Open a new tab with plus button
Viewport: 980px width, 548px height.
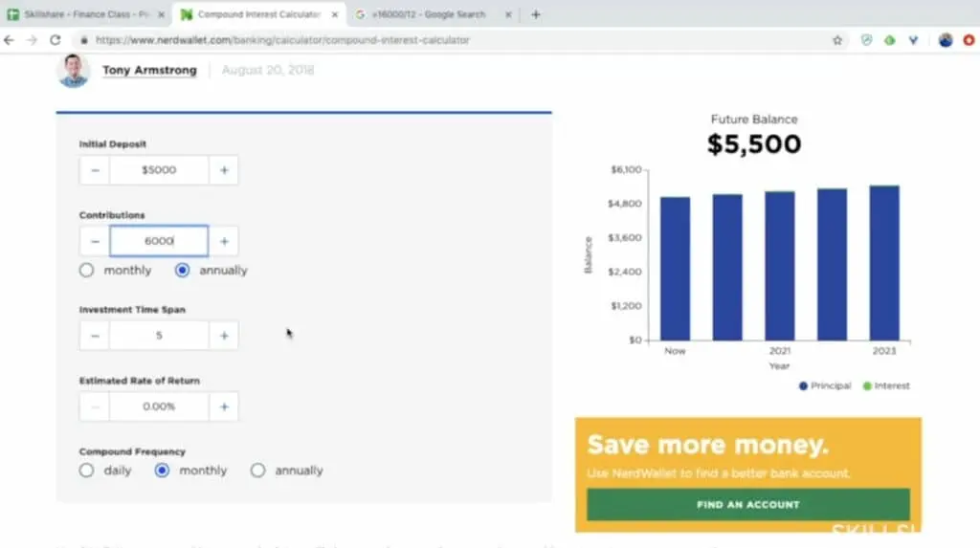536,14
